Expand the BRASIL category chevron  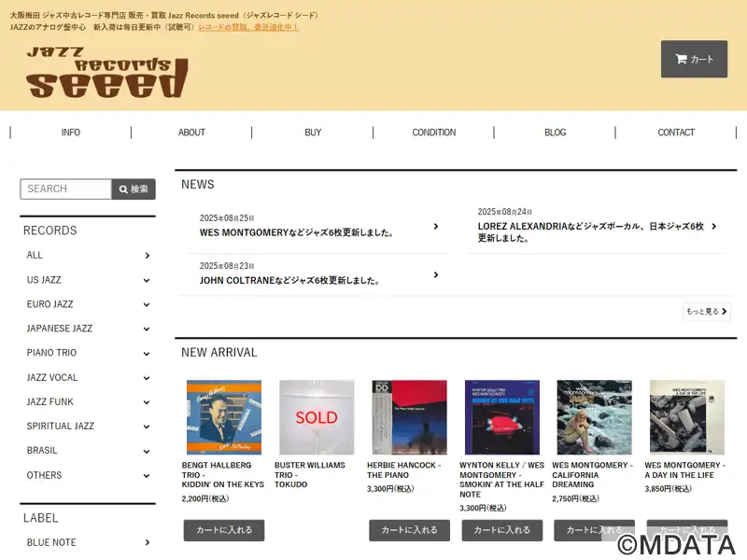click(x=147, y=452)
